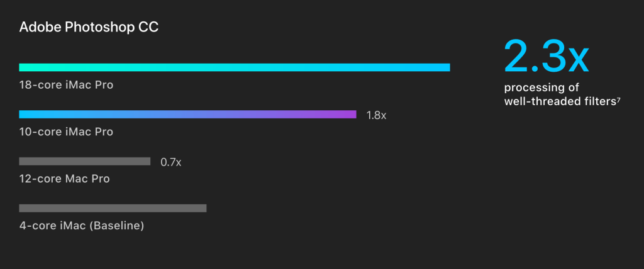Select the 10-core iMac Pro label
Screen dimensions: 644x269
66,132
